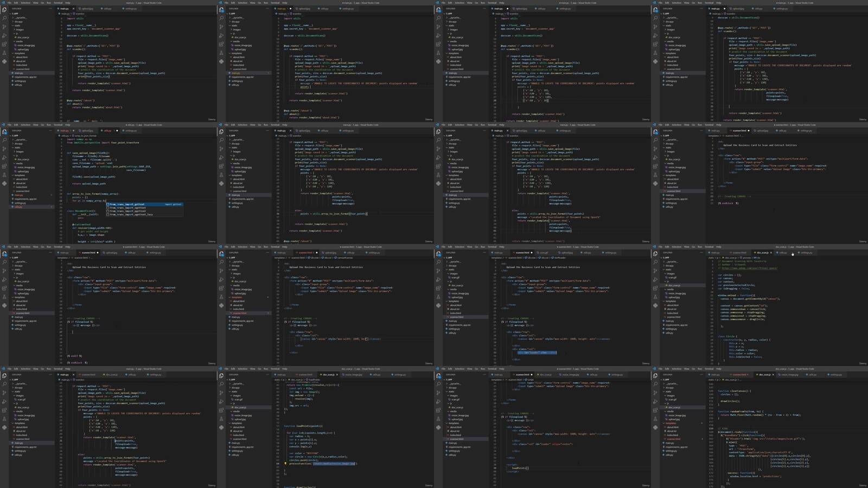The height and width of the screenshot is (488, 868).
Task: Expand __pycache__ folder in autocomplete-popup frame
Action: 20,139
